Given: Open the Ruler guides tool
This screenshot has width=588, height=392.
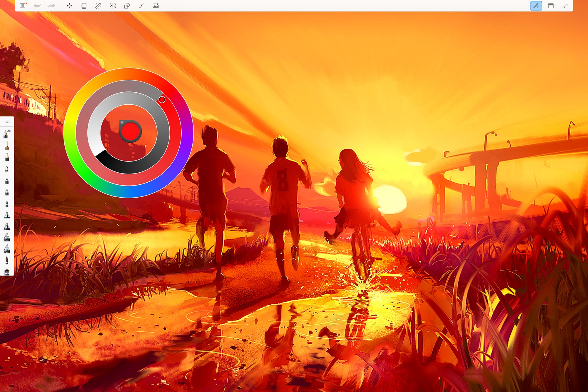Looking at the screenshot, I should click(98, 6).
